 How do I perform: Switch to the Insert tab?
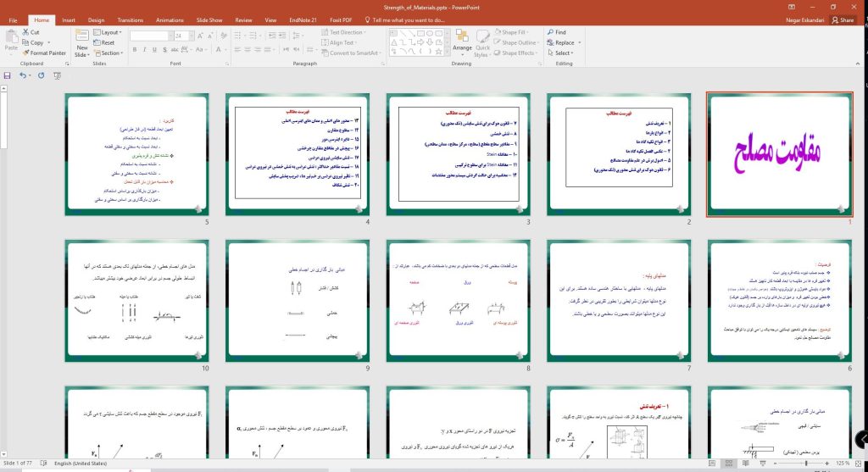[69, 20]
